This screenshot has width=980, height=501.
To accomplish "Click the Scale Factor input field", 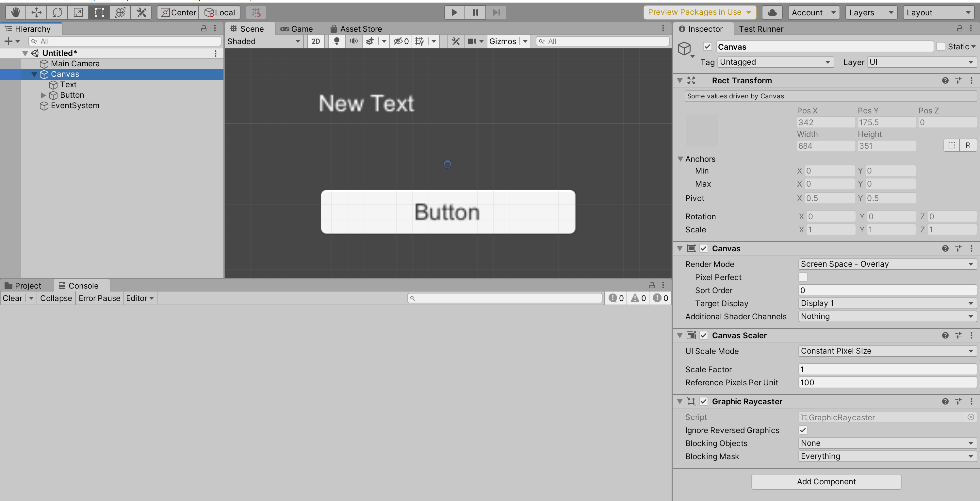I will (x=887, y=369).
